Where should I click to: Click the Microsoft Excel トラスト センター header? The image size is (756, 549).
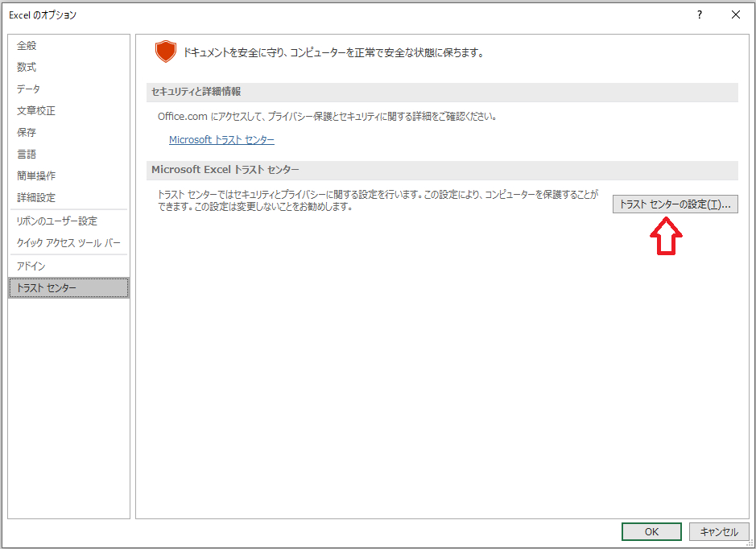(442, 170)
